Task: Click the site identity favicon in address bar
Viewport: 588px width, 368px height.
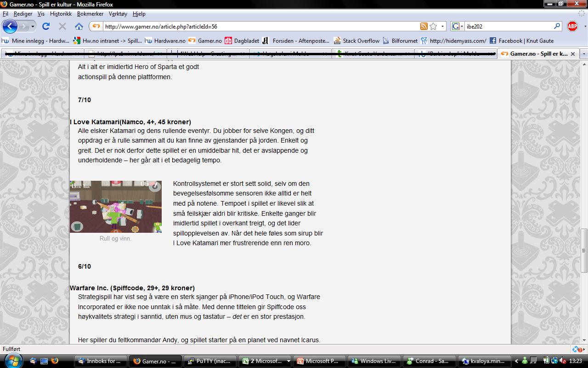Action: pyautogui.click(x=96, y=26)
